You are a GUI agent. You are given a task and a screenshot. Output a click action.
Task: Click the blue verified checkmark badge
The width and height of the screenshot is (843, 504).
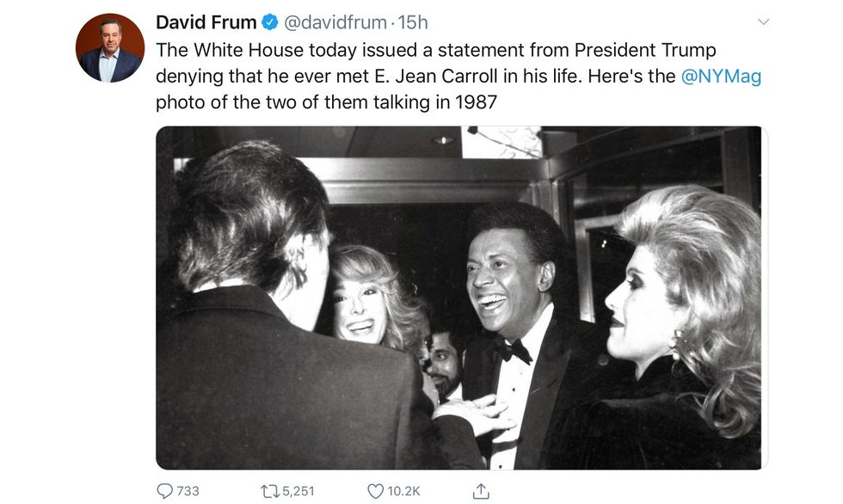[x=269, y=22]
